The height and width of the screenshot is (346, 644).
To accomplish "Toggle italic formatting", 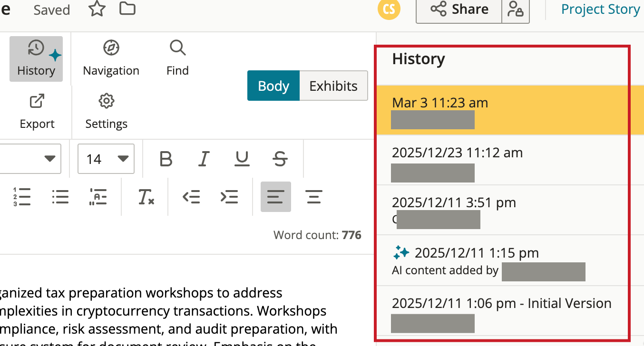I will click(204, 159).
